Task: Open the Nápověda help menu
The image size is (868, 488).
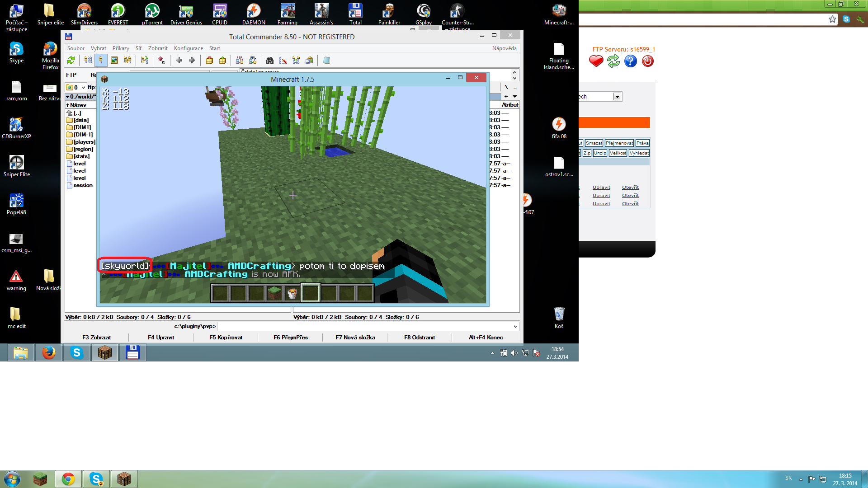Action: point(505,48)
